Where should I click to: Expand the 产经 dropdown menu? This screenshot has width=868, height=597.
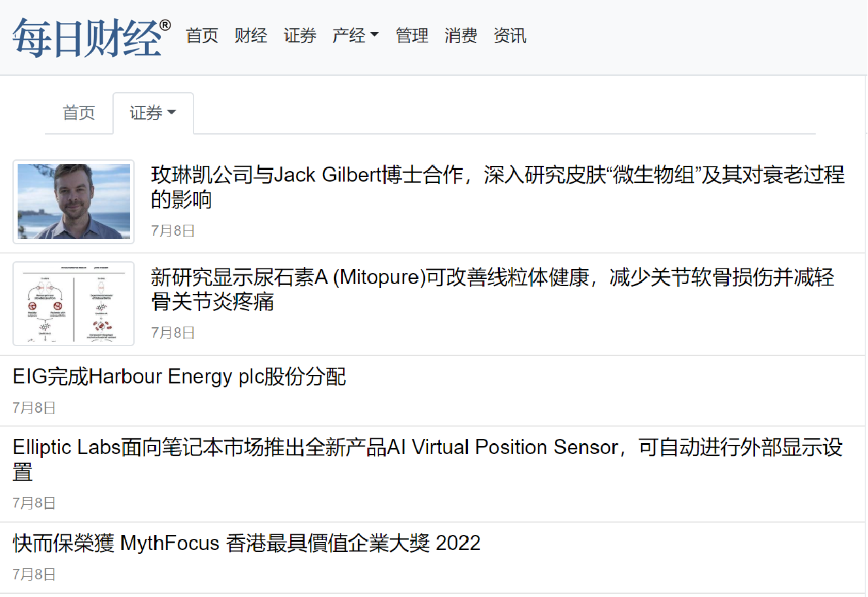coord(355,35)
